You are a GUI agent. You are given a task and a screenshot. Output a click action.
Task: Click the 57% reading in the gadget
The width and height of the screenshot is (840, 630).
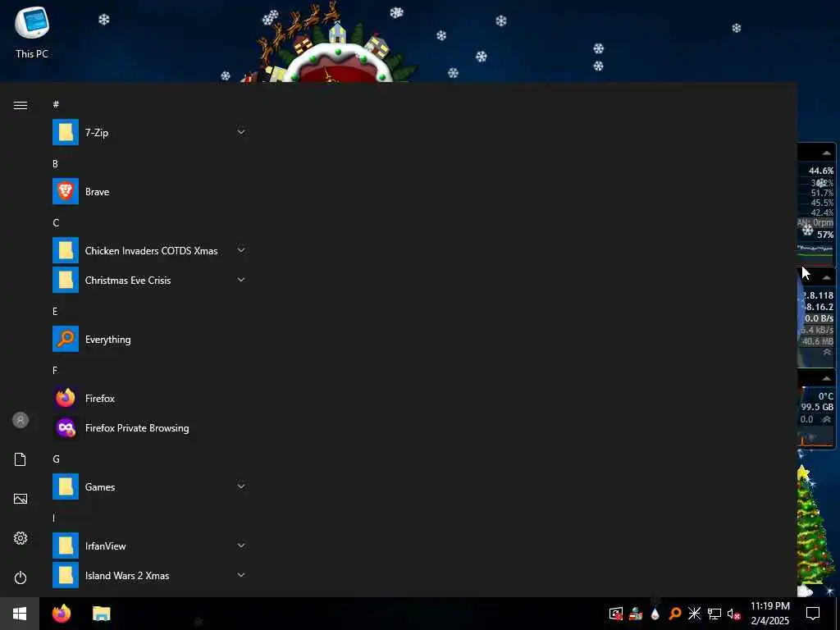click(x=825, y=235)
